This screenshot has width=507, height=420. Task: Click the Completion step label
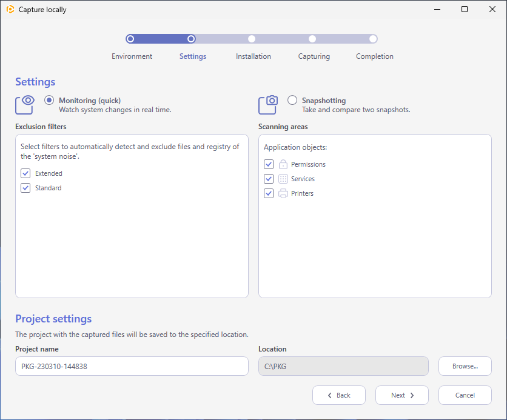coord(375,56)
